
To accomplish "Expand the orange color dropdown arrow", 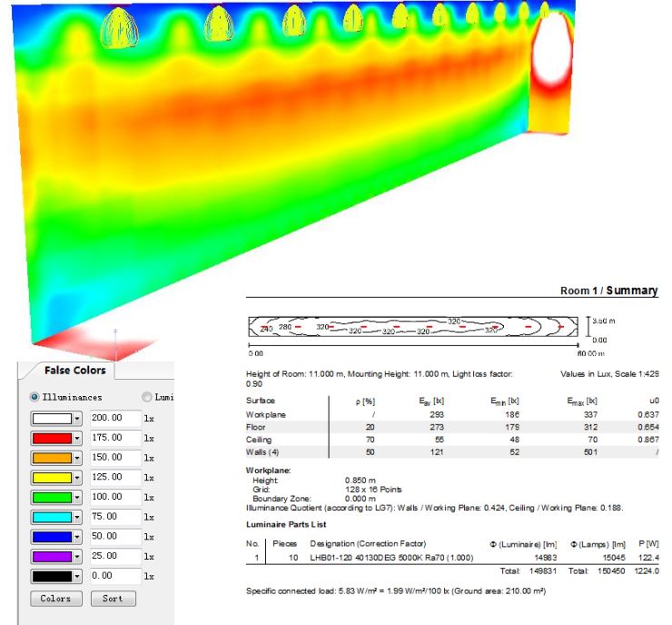I will point(77,458).
